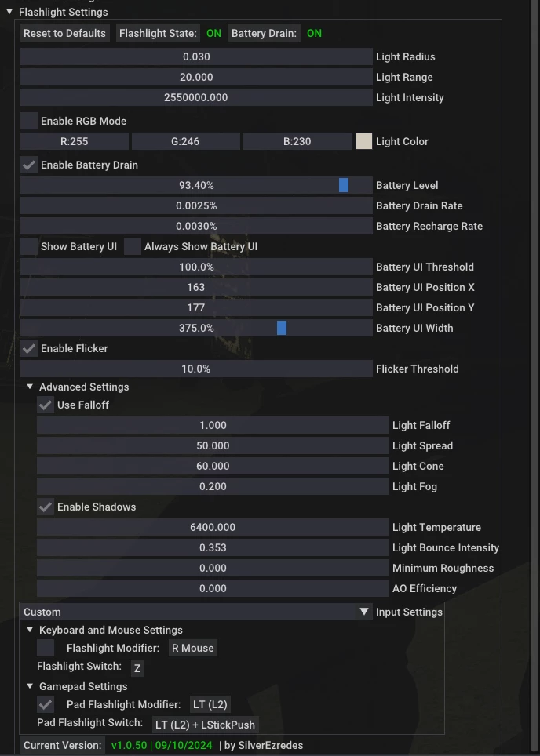The image size is (540, 756).
Task: Turn off Enable Shadows checkbox
Action: point(46,507)
